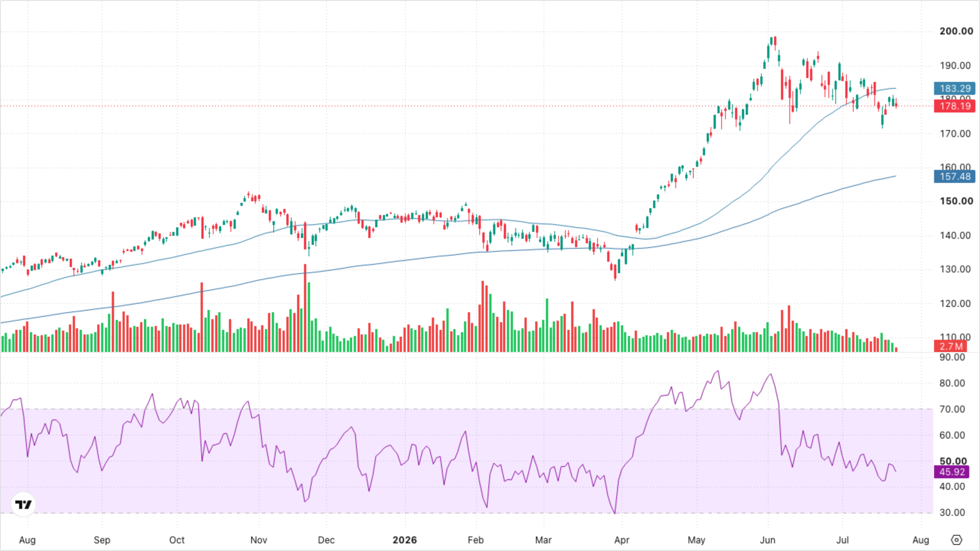The height and width of the screenshot is (551, 980).
Task: Click the 2026 year marker on time axis
Action: tap(405, 540)
